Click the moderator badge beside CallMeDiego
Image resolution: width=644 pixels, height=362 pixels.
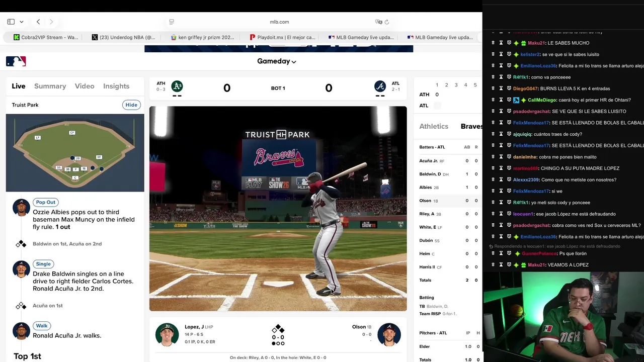click(x=516, y=100)
